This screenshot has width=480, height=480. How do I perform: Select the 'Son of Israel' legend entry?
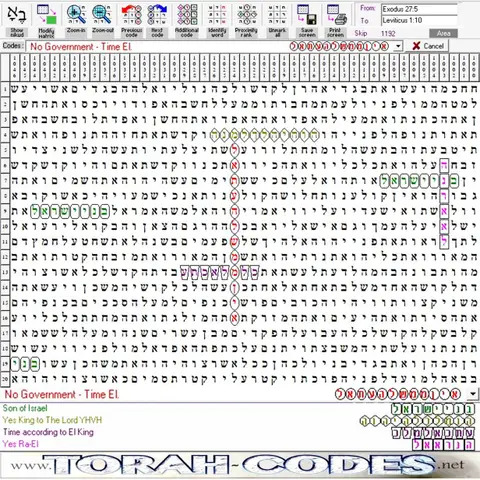coord(25,408)
